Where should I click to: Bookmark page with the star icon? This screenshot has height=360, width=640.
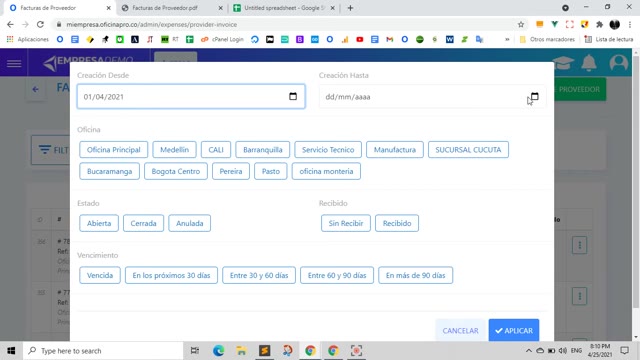tap(521, 24)
